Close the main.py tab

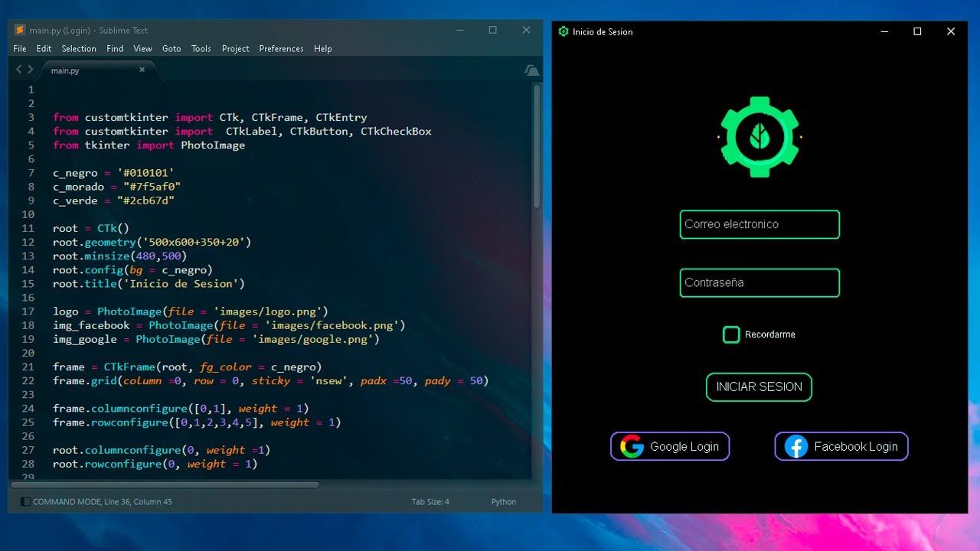142,70
